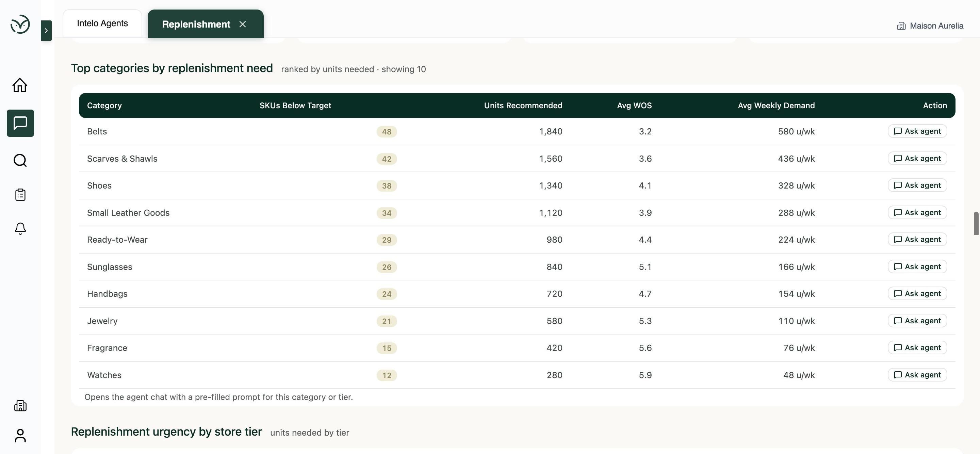The image size is (980, 454).
Task: Open the search magnifier icon in sidebar
Action: pyautogui.click(x=20, y=160)
